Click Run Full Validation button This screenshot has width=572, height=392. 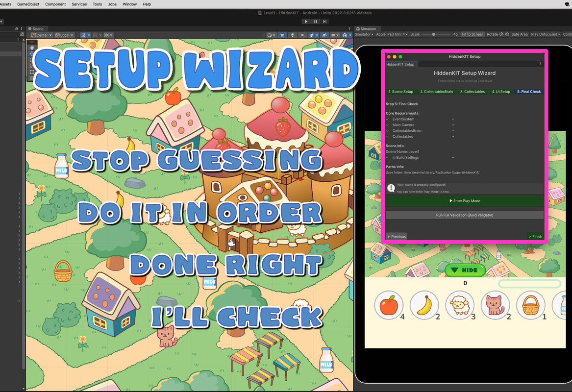[465, 215]
